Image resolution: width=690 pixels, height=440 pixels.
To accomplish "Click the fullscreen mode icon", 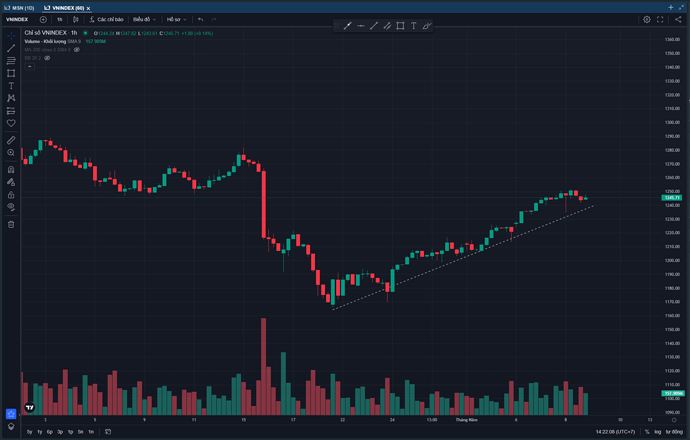I will tap(660, 19).
